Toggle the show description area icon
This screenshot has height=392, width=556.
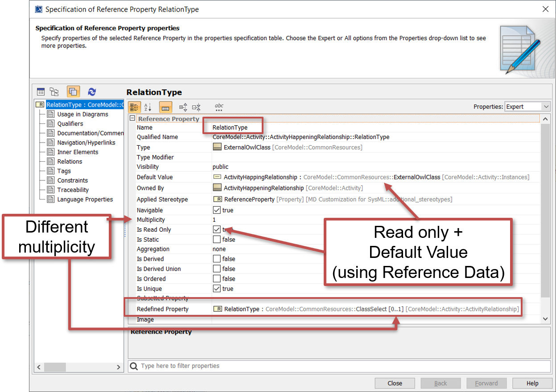pyautogui.click(x=165, y=107)
